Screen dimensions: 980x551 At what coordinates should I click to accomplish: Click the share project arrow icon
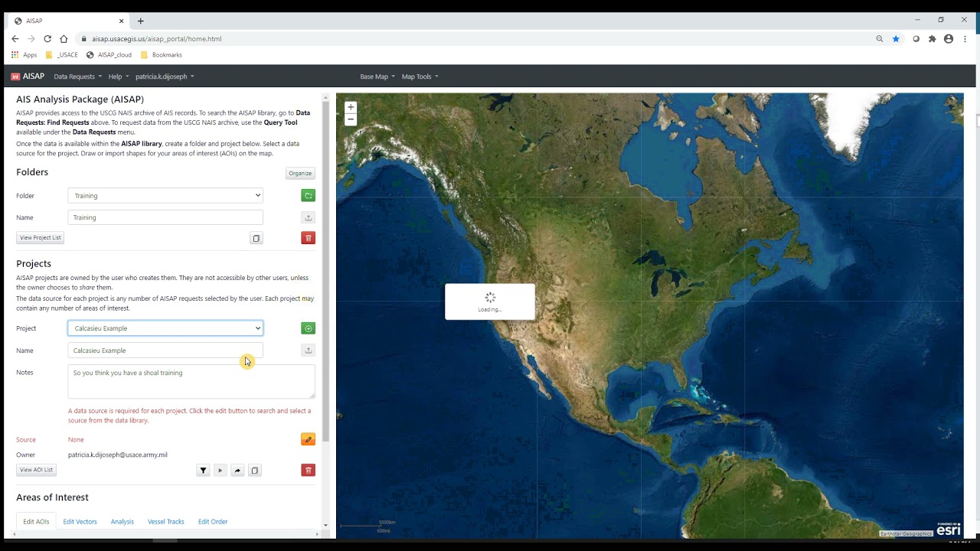(237, 470)
